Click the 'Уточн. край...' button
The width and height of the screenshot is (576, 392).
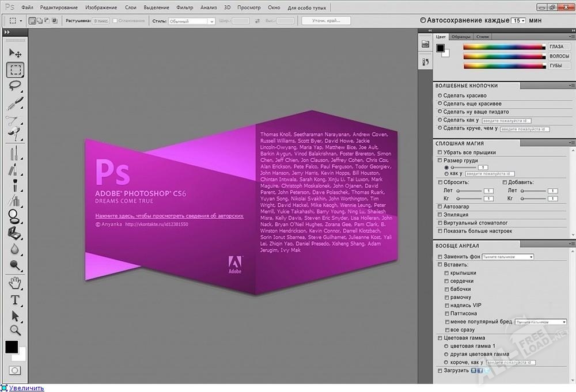[326, 21]
